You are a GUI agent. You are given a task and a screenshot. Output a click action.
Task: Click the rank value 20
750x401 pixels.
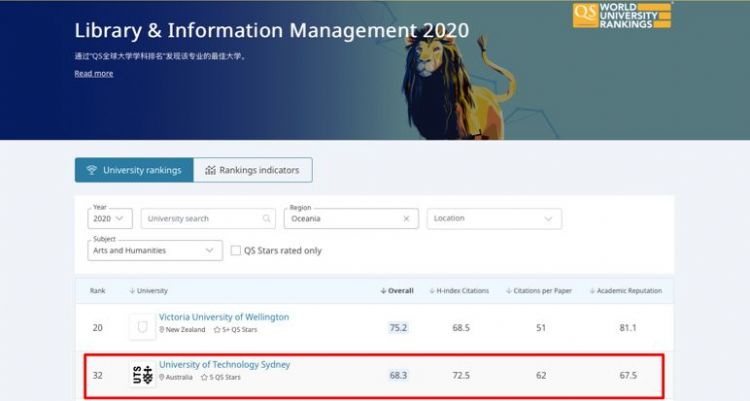click(98, 328)
